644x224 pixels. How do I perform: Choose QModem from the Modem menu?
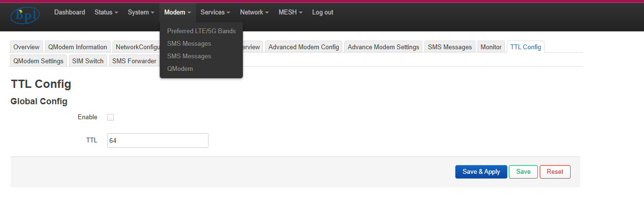pyautogui.click(x=180, y=69)
